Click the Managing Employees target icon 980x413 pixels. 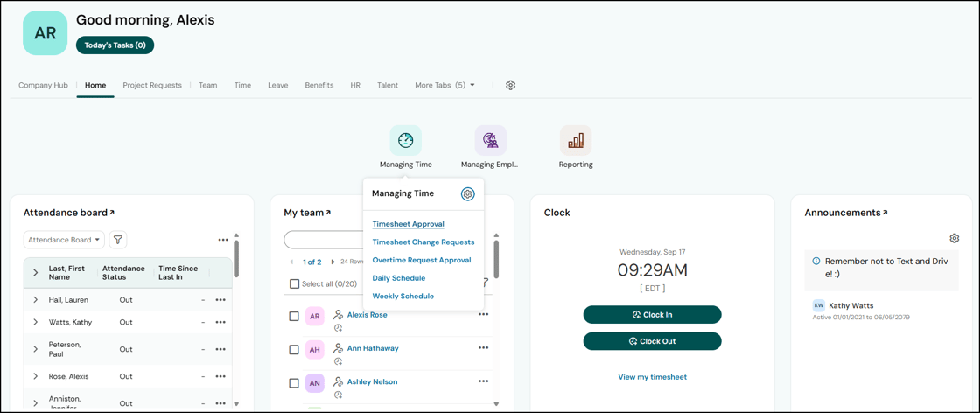[490, 141]
